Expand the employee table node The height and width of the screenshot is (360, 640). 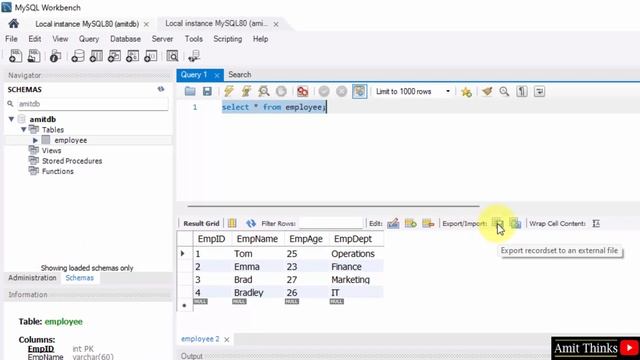(36, 140)
